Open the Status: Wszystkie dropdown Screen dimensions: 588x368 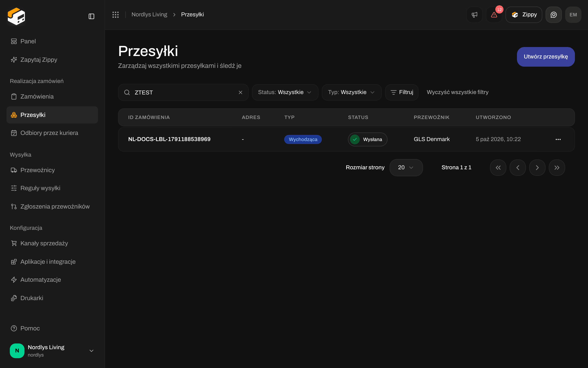coord(285,92)
